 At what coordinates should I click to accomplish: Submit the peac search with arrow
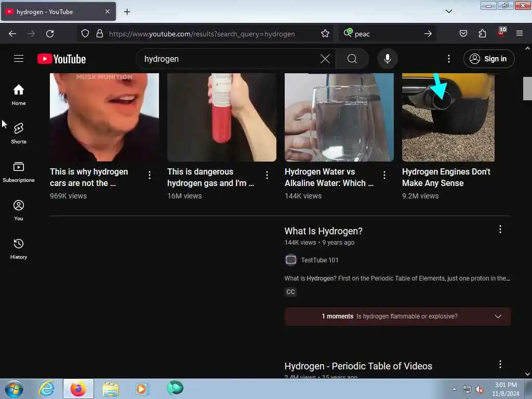click(x=428, y=34)
